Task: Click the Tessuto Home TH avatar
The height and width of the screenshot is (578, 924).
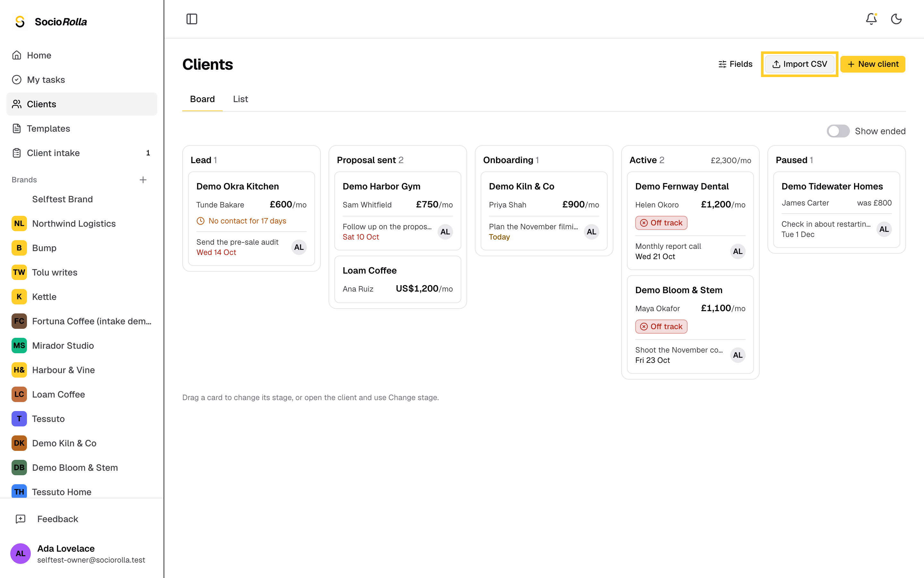Action: 19,491
